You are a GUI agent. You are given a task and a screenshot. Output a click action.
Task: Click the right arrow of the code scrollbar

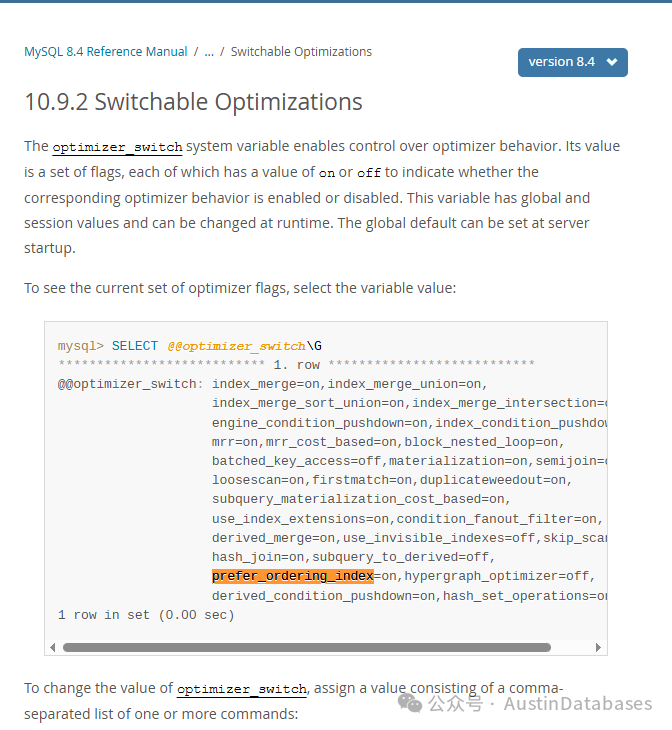tap(598, 647)
